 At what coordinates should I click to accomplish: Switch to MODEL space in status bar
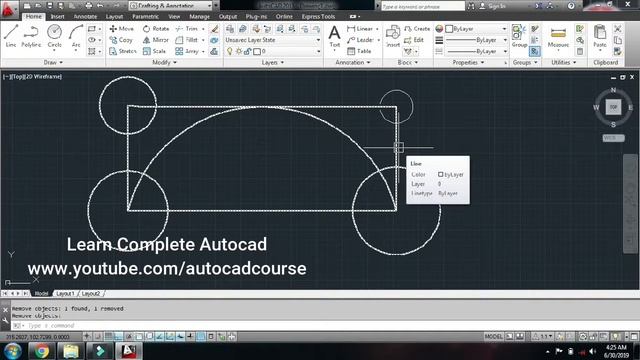(x=493, y=336)
